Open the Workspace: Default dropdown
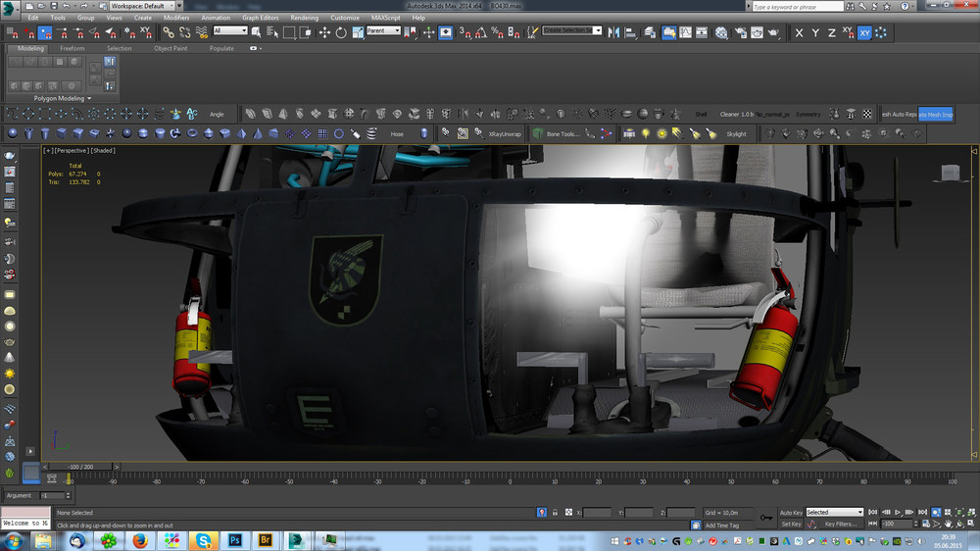 (144, 6)
